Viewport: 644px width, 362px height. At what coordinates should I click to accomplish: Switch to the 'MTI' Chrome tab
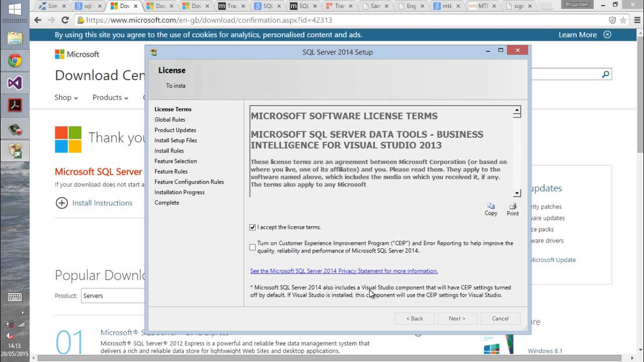[x=482, y=6]
